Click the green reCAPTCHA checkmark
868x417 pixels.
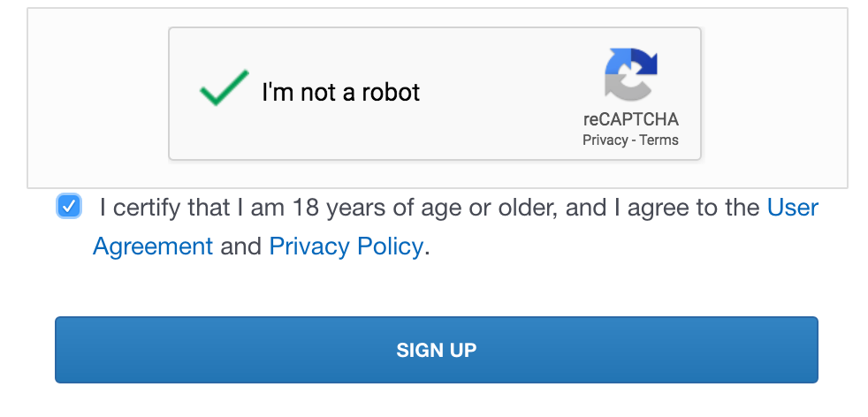coord(223,88)
